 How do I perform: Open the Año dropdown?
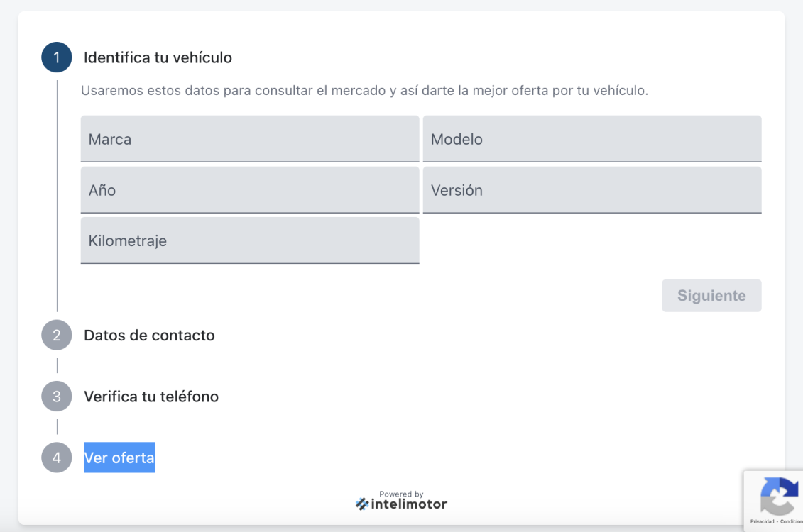[x=250, y=189]
